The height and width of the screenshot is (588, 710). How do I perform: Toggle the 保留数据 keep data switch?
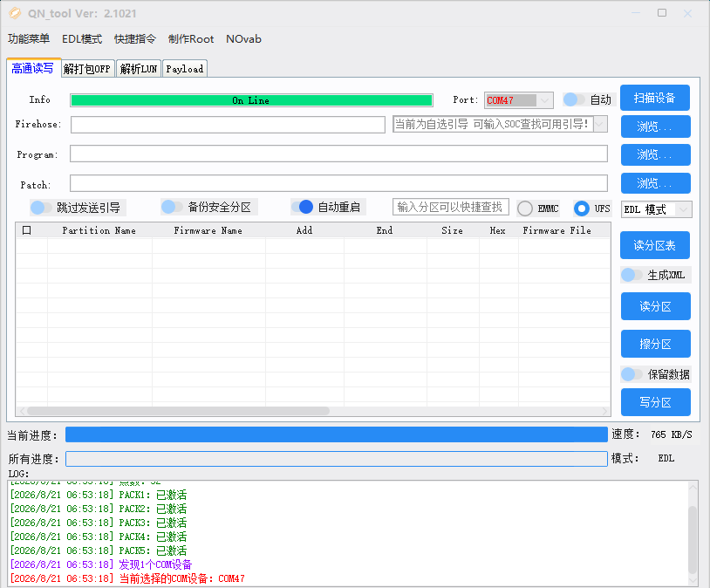(x=631, y=374)
